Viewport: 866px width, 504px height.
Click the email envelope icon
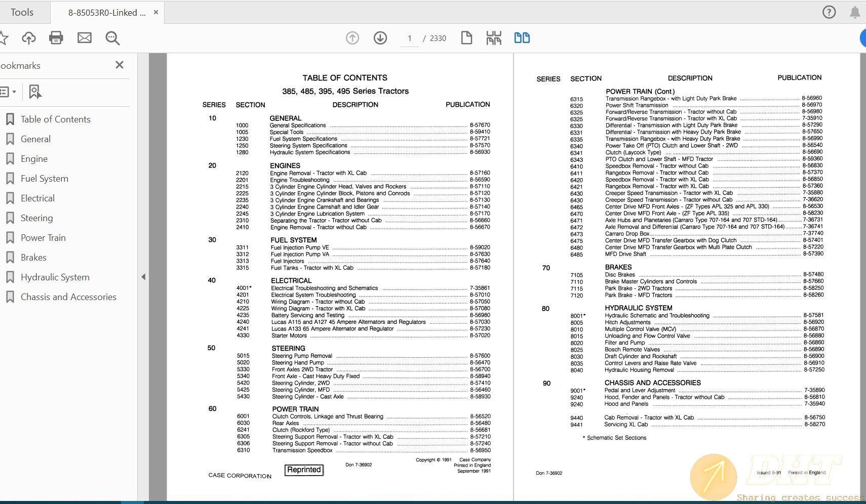click(x=85, y=38)
